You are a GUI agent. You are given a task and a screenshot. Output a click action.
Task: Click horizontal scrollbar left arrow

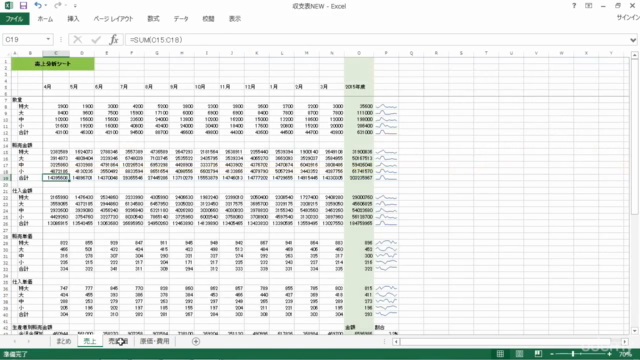396,342
